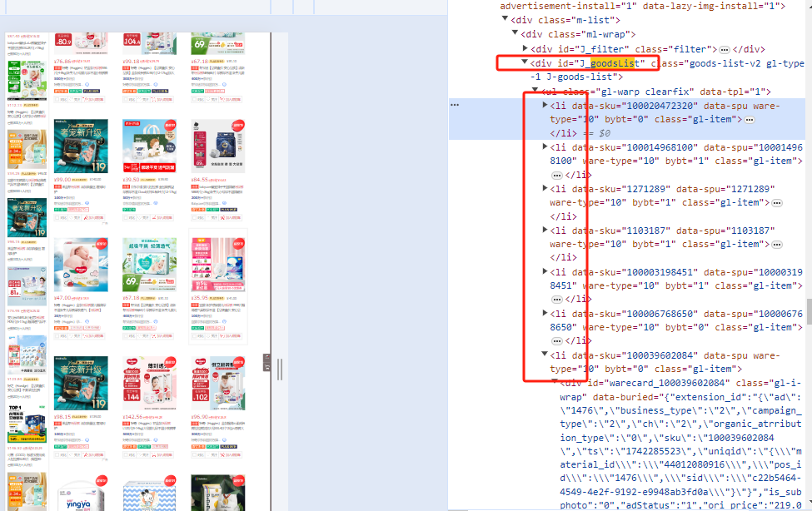This screenshot has width=812, height=511.
Task: Click cart icon on ¥98.15 product
Action: (85, 454)
